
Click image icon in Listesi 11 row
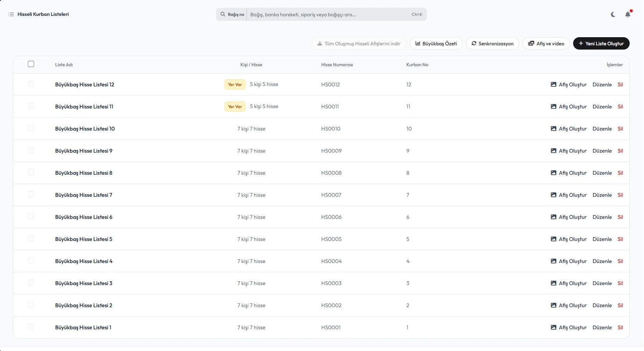554,107
